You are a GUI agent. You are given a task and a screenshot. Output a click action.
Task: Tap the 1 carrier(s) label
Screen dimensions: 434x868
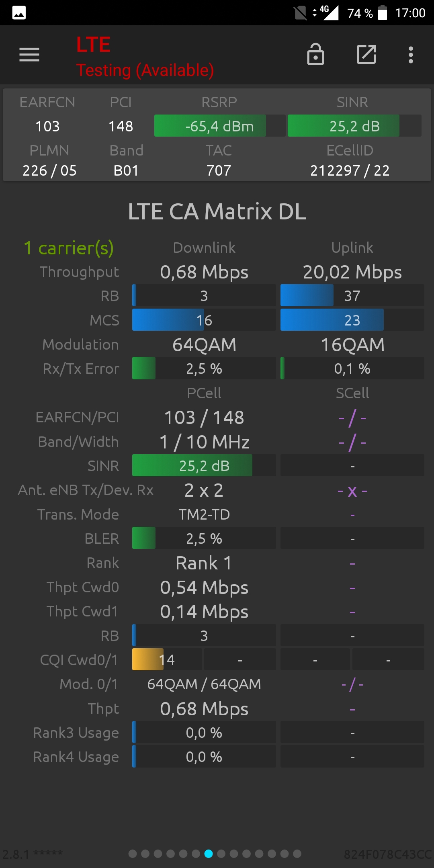click(x=69, y=248)
